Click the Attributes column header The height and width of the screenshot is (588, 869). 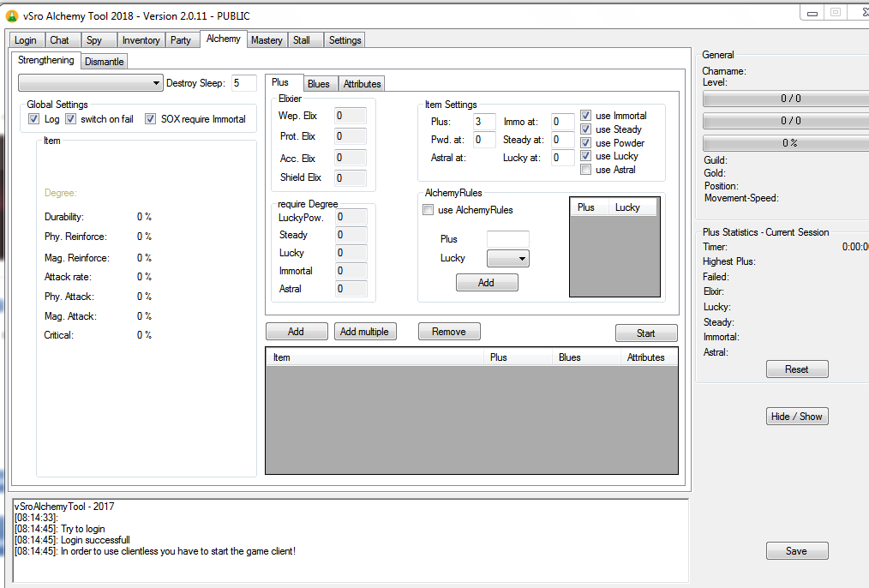[x=649, y=357]
